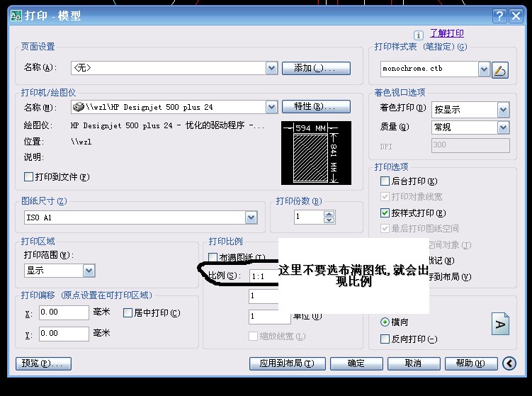Uncheck the 按样式打印 checkbox
The image size is (532, 396).
(385, 213)
